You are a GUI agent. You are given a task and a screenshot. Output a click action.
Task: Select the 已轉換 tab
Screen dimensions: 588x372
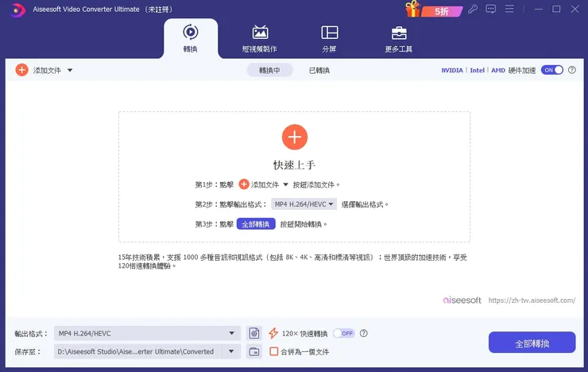tap(319, 70)
